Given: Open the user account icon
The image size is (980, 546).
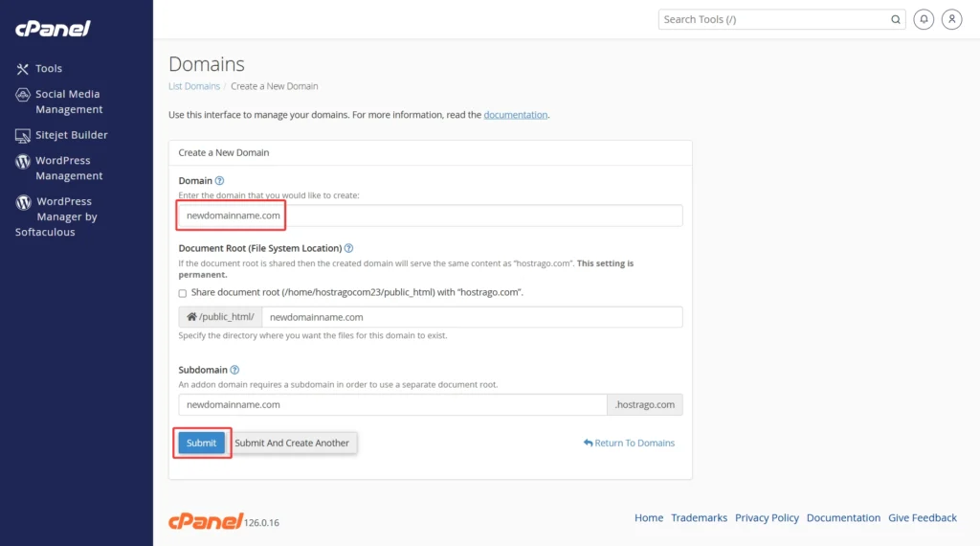Looking at the screenshot, I should click(952, 19).
